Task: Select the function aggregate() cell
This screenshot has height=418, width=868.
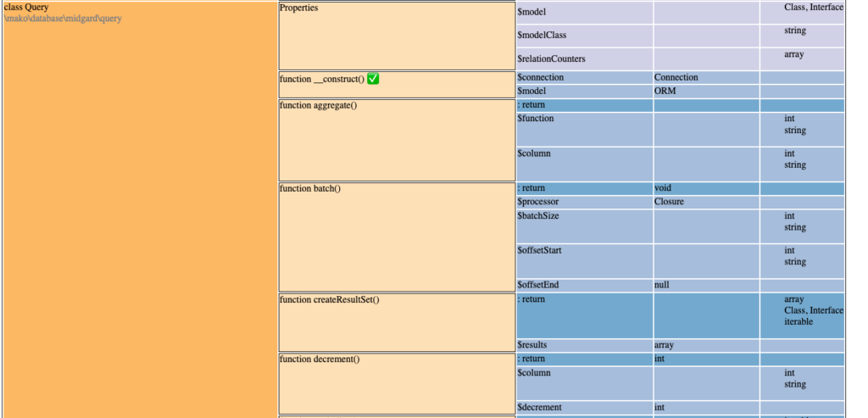Action: point(396,140)
